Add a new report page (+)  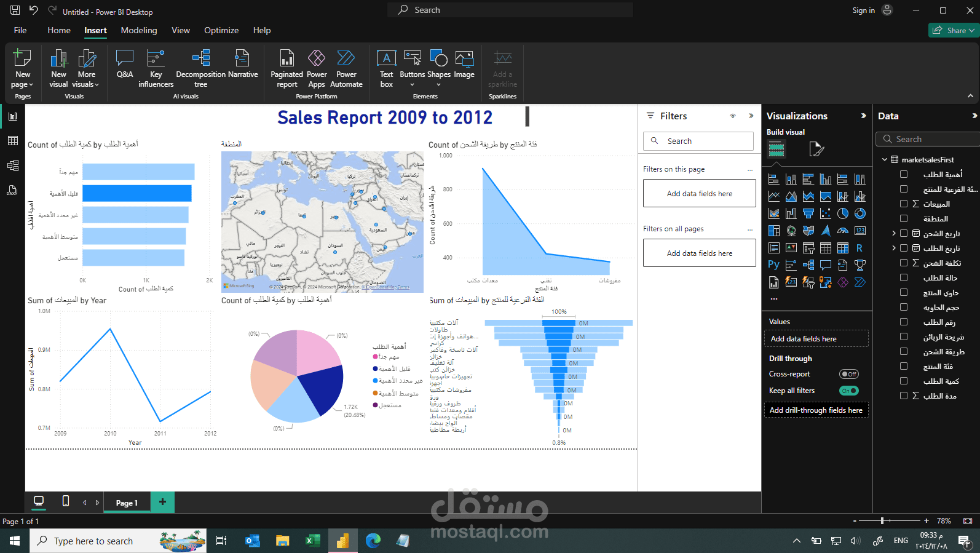162,502
